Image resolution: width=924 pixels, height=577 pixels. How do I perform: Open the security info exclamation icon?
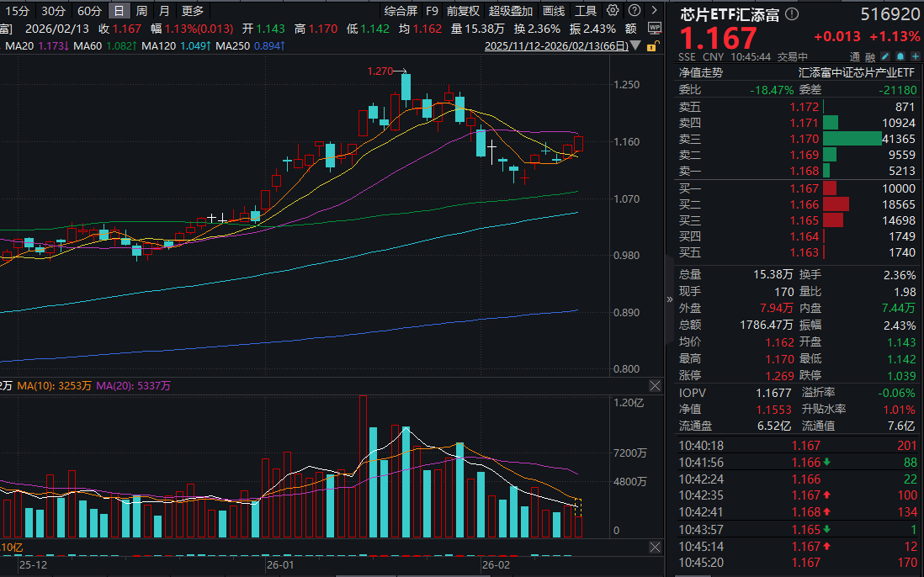792,14
